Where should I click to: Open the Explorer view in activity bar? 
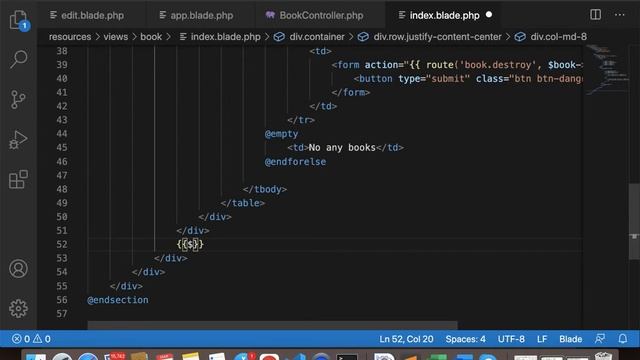[x=18, y=20]
